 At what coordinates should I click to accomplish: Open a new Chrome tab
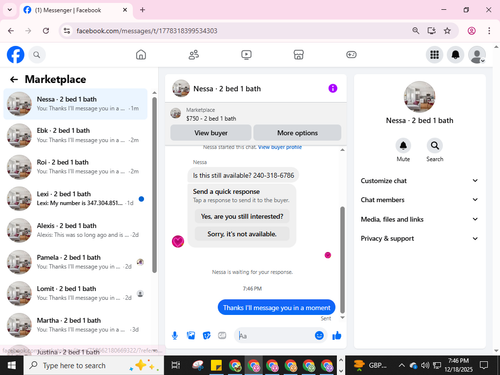point(142,10)
